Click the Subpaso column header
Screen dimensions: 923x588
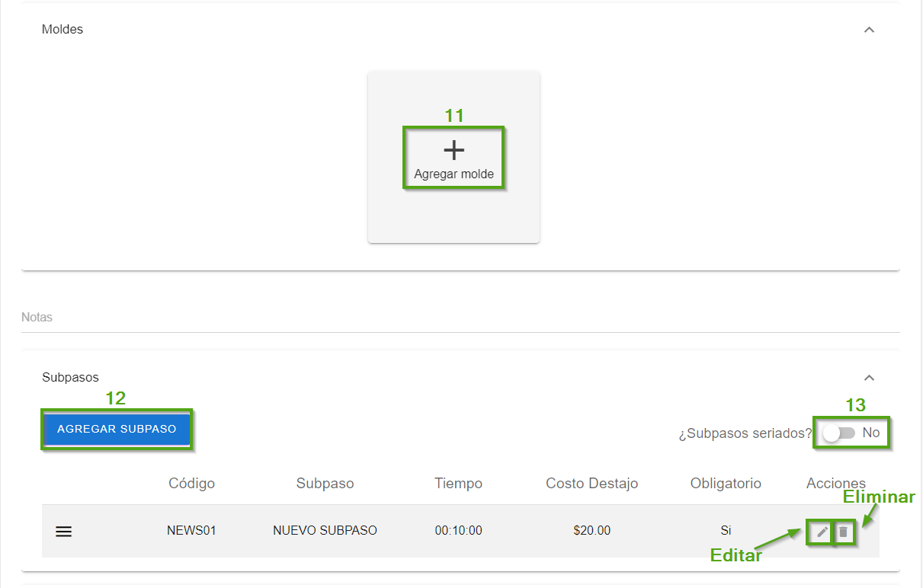click(x=325, y=484)
